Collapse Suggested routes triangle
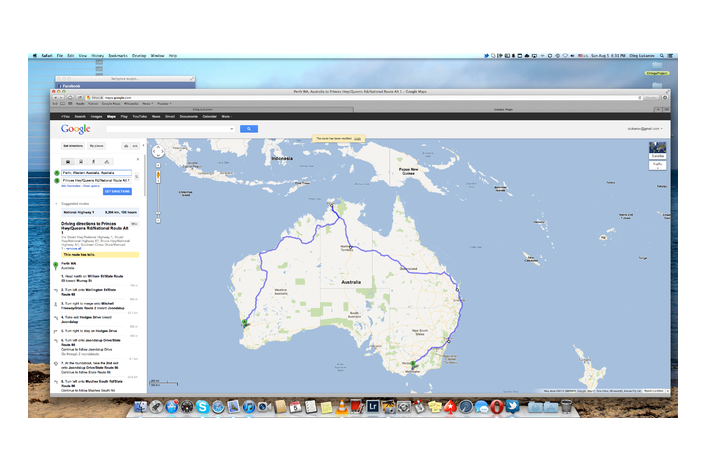The image size is (705, 470). pos(56,204)
